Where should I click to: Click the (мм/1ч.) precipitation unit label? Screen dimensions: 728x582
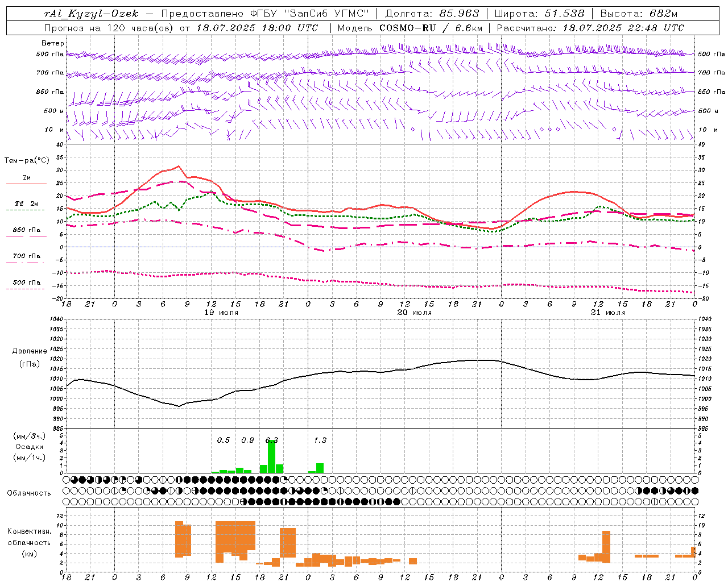pos(30,458)
